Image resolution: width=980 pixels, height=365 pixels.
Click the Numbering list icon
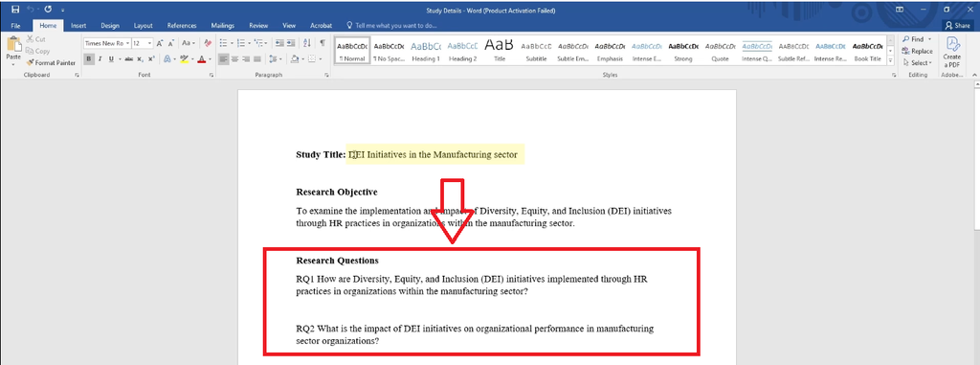pyautogui.click(x=241, y=43)
